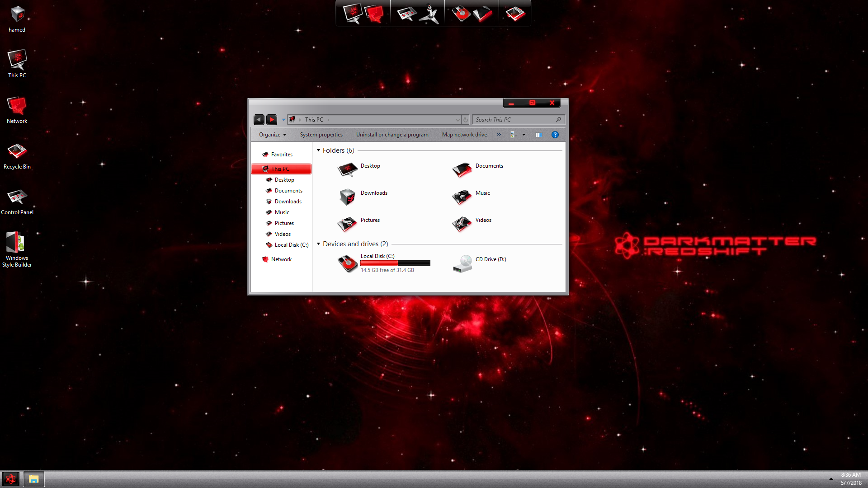
Task: Open File Explorer from the taskbar
Action: [x=33, y=479]
